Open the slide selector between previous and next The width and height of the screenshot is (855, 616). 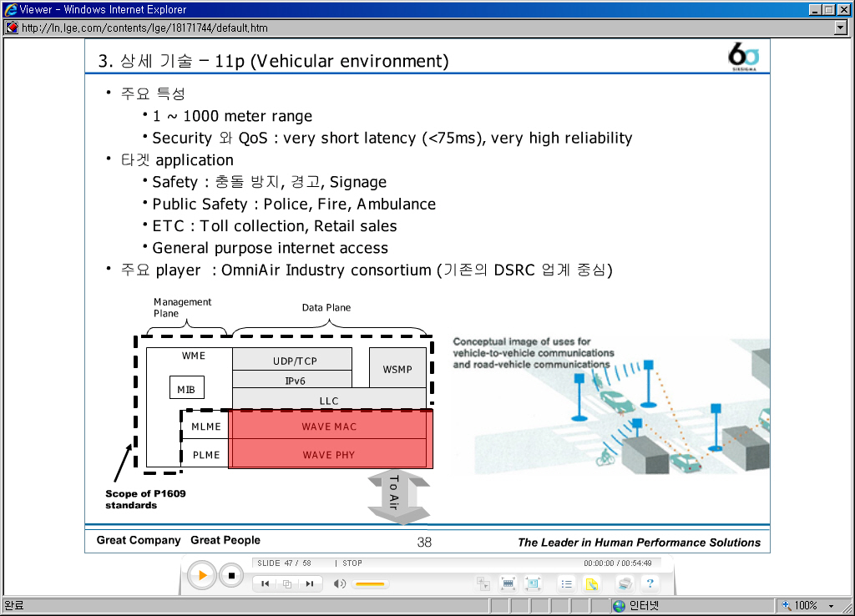coord(287,583)
